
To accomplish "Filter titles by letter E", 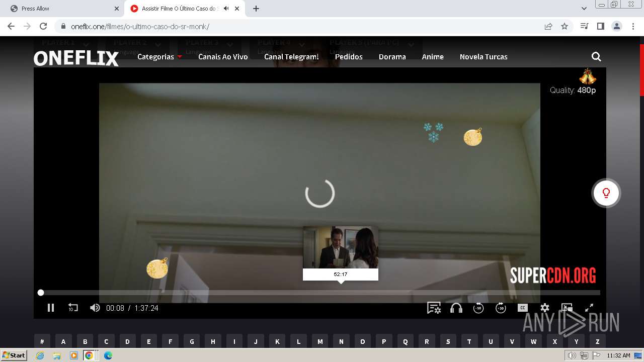I will (x=149, y=341).
